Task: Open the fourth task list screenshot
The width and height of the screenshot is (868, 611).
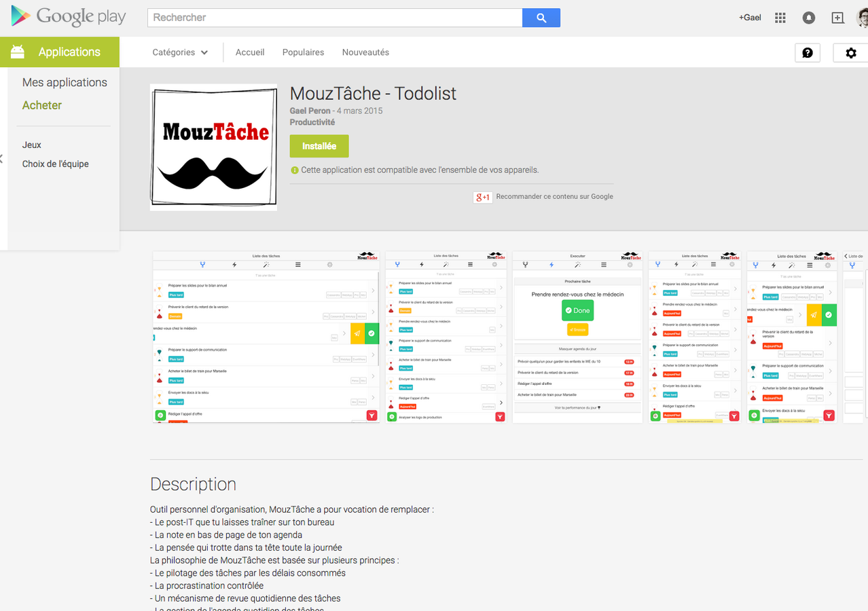Action: (x=694, y=337)
